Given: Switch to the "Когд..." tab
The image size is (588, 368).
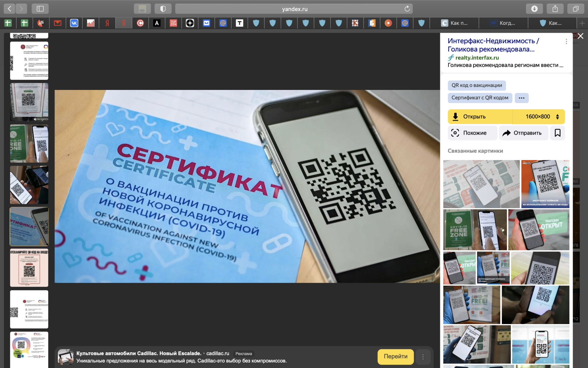Looking at the screenshot, I should [x=503, y=23].
